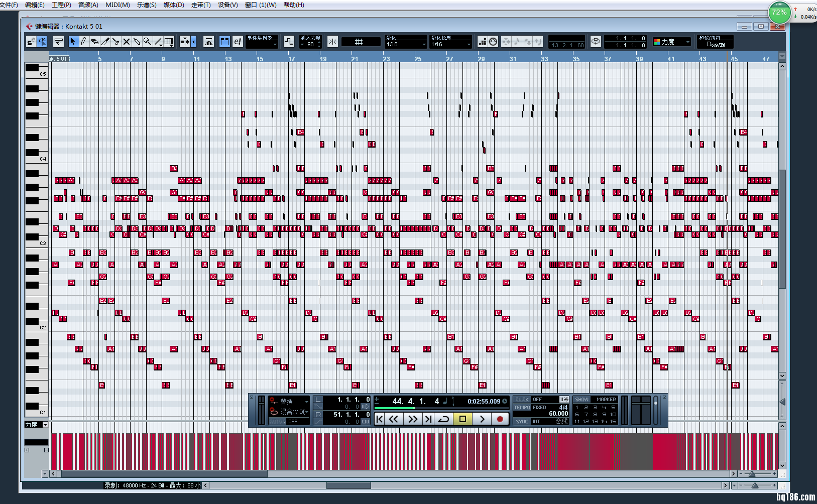Open the 文件(F) menu

click(x=9, y=5)
